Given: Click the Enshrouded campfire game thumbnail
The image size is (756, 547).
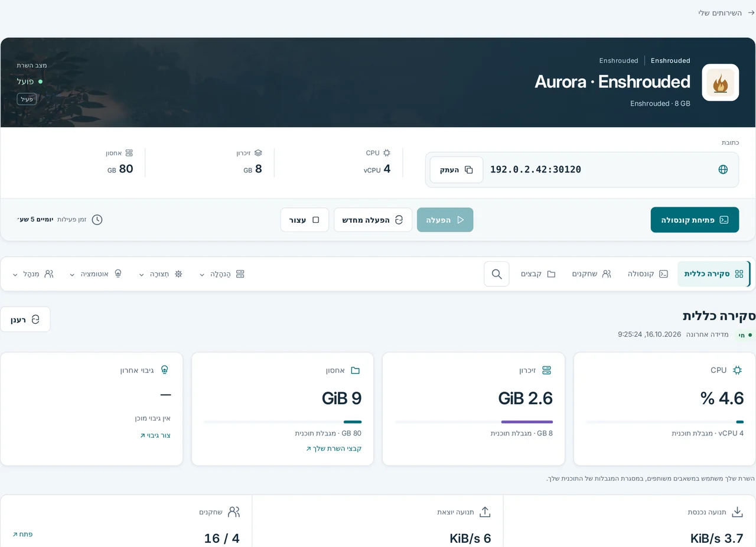Looking at the screenshot, I should 721,83.
